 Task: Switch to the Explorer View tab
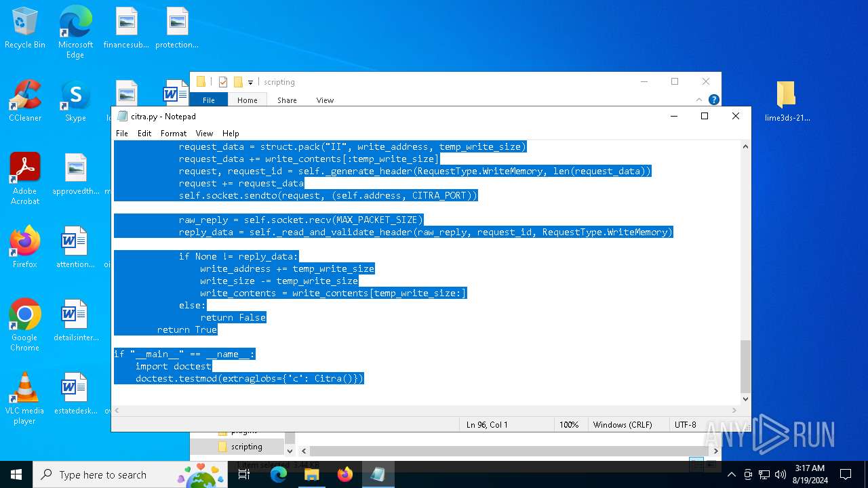pos(325,100)
